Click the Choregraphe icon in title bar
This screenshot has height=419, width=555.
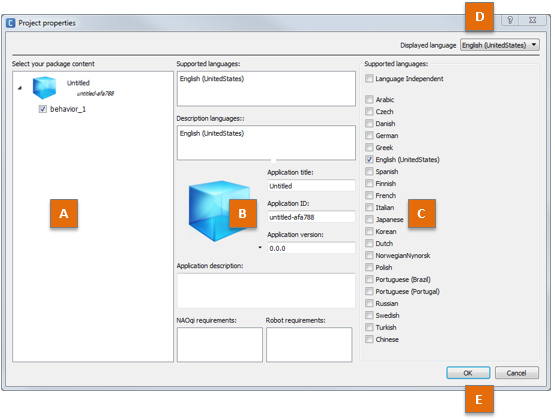(11, 23)
